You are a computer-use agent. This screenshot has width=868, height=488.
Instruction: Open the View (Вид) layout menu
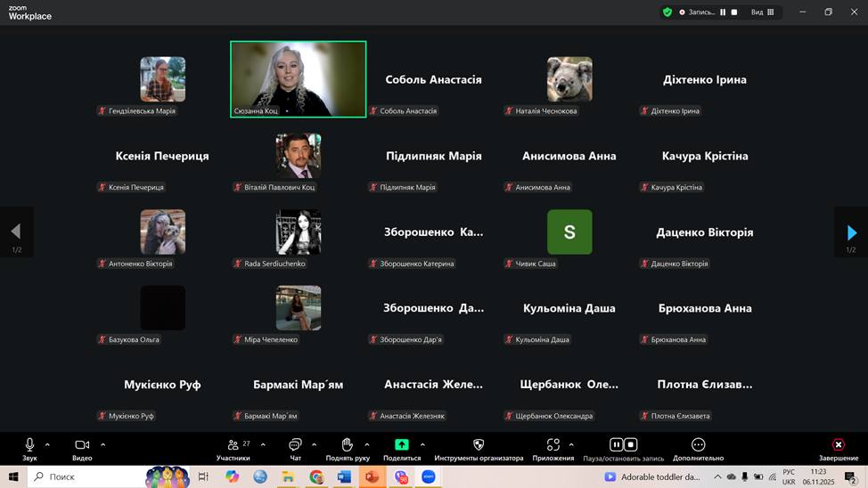pyautogui.click(x=762, y=12)
